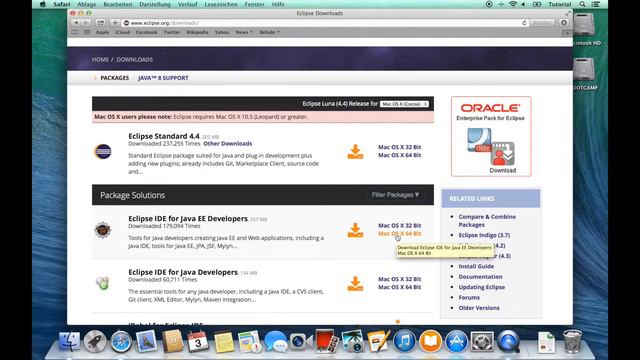Download Java EE Developers Mac OS X 64 Bit
The height and width of the screenshot is (360, 640).
400,233
